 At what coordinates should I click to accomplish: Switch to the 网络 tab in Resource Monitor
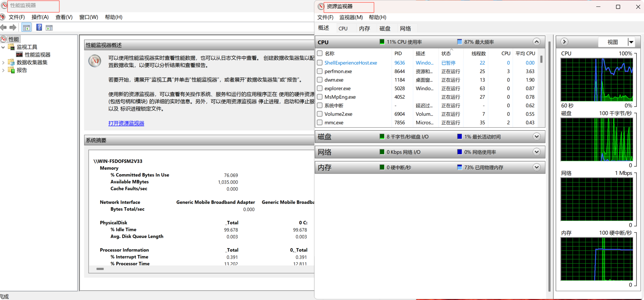(x=405, y=29)
